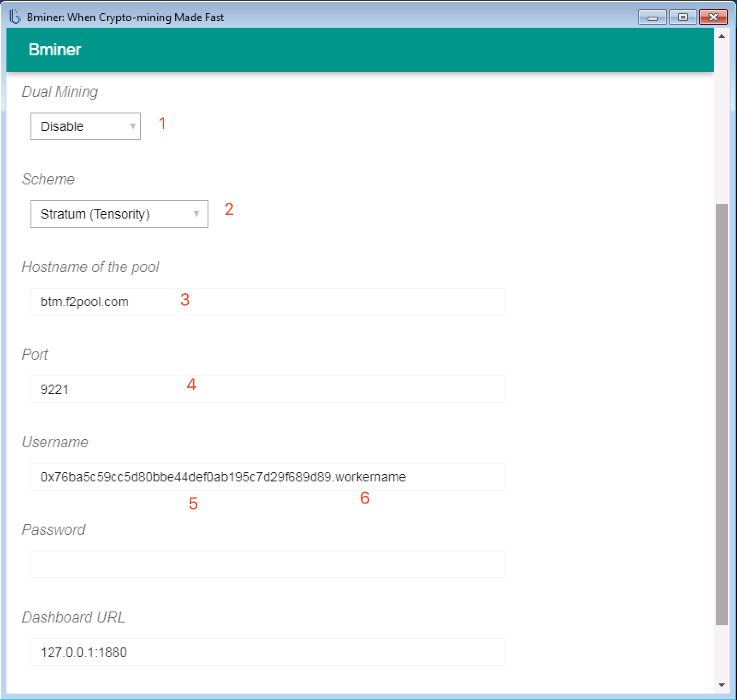Open the Dual Mining dropdown set to Disable
The width and height of the screenshot is (737, 700).
(86, 126)
